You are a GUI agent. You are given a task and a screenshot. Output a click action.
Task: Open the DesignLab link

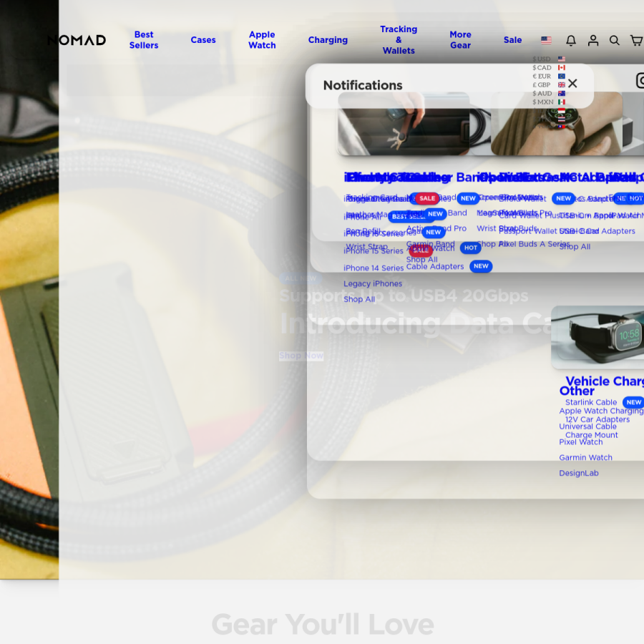click(x=579, y=474)
